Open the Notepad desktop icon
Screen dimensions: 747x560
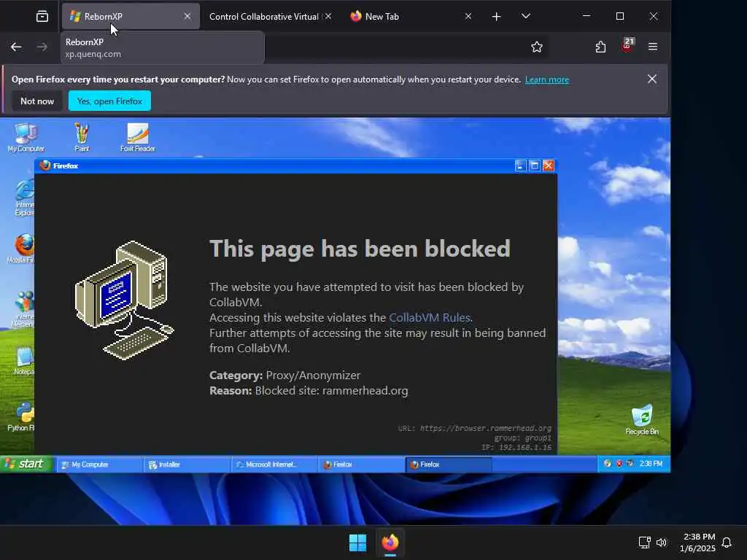coord(24,361)
